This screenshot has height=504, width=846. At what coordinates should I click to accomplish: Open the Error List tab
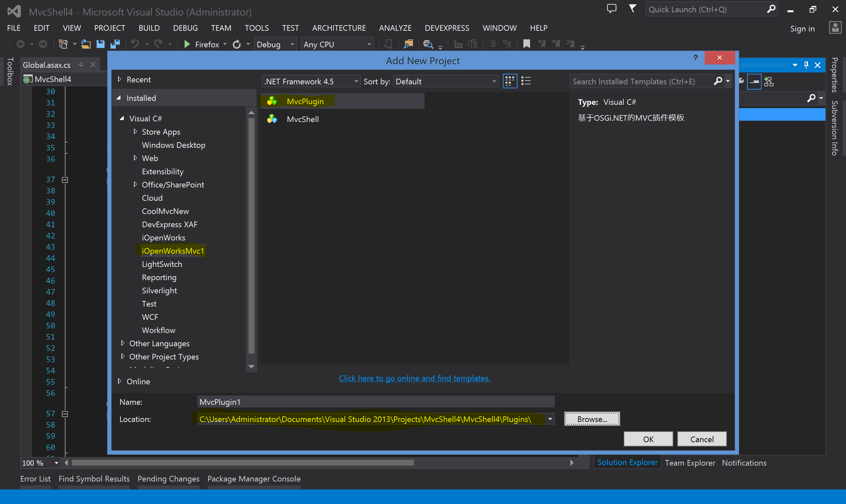[35, 479]
